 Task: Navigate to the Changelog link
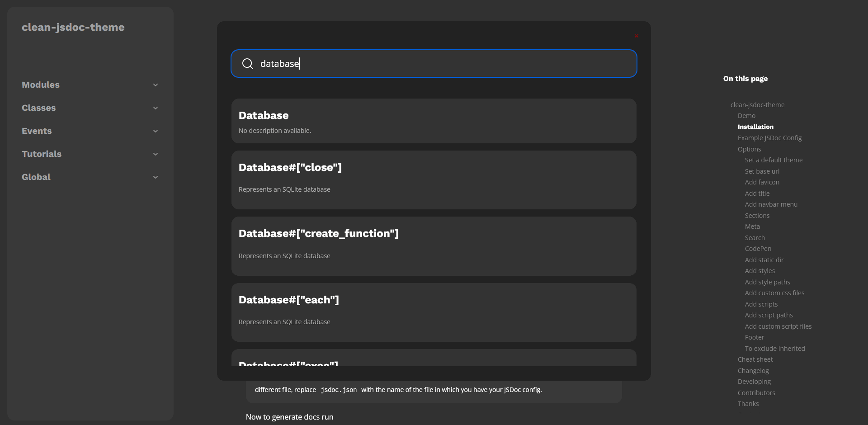coord(753,370)
